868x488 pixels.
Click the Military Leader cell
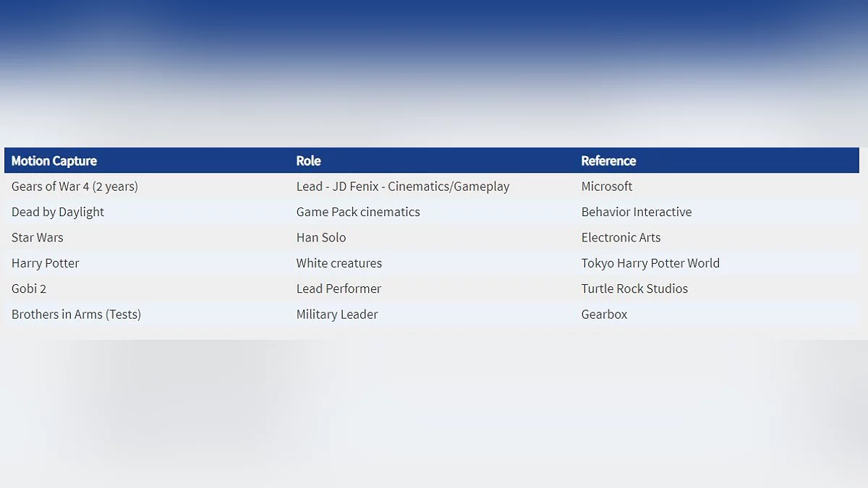[x=432, y=314]
